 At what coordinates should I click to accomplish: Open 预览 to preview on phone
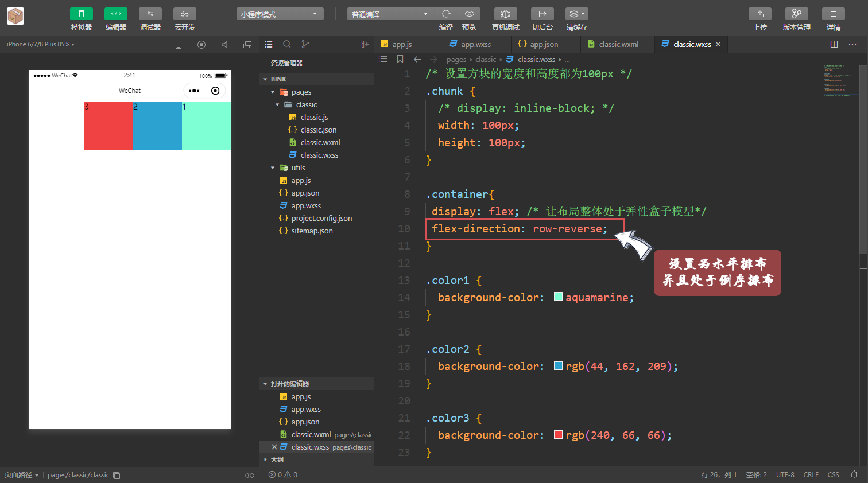pos(469,13)
